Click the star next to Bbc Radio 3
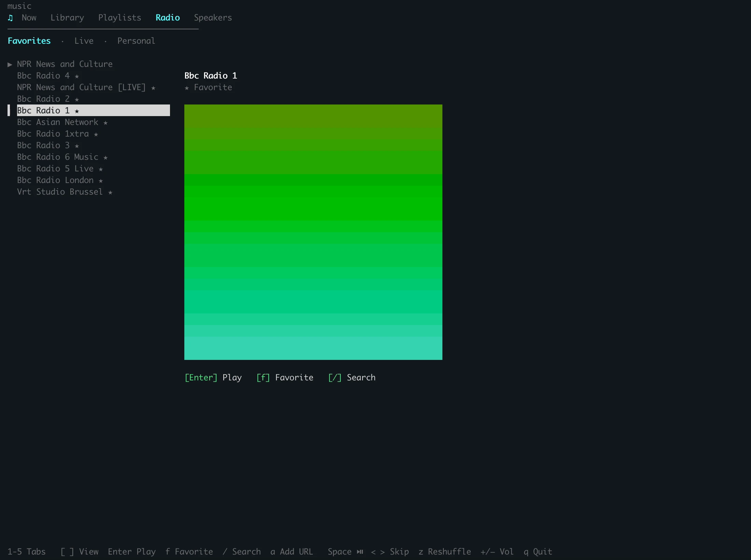The image size is (751, 560). click(77, 146)
